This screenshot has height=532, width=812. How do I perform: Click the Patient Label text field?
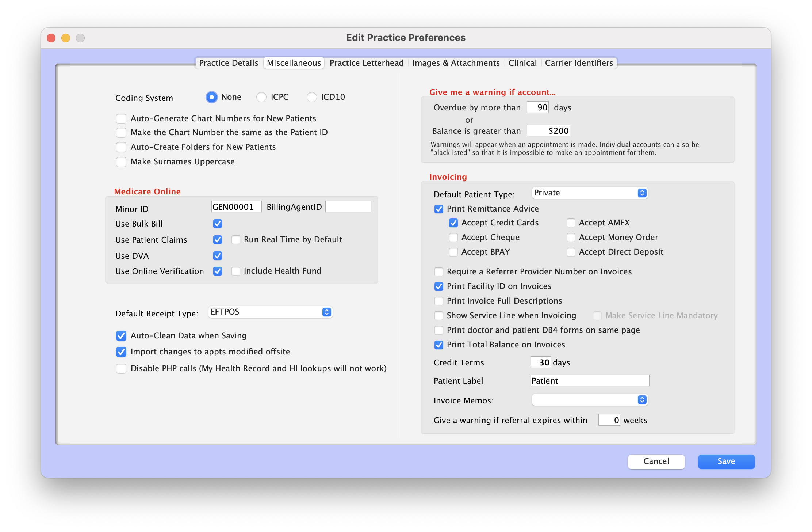click(x=590, y=381)
